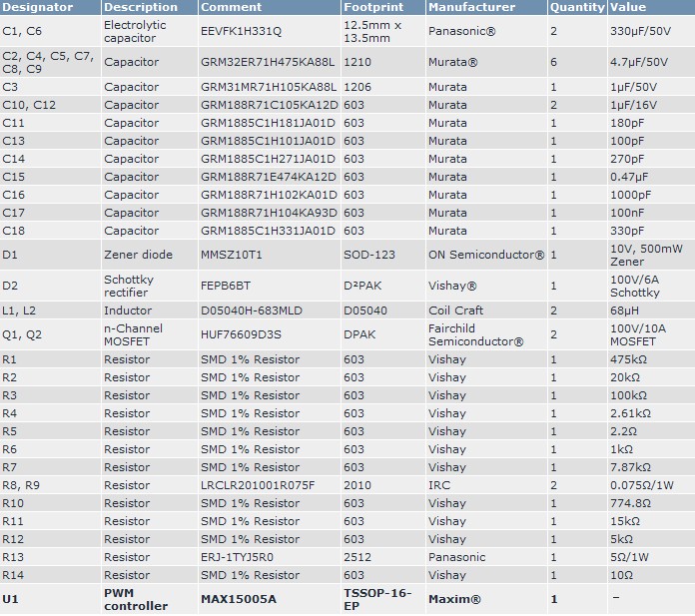The width and height of the screenshot is (695, 616).
Task: Click the Footprint column header
Action: 373,7
